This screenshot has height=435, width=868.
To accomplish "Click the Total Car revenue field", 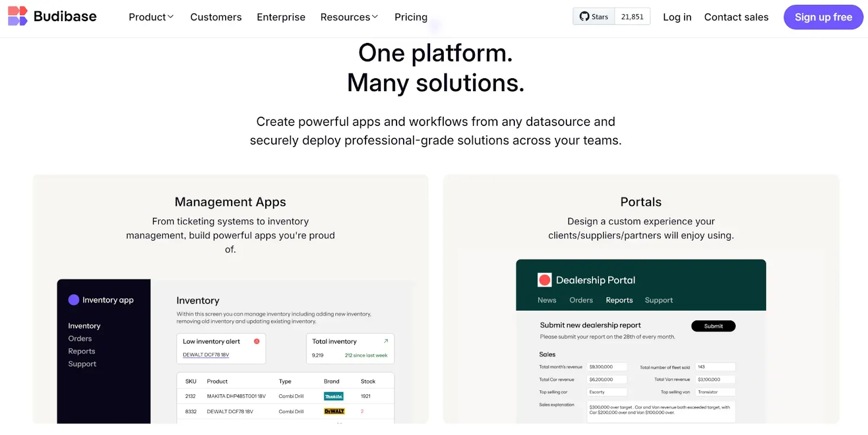I will coord(607,380).
